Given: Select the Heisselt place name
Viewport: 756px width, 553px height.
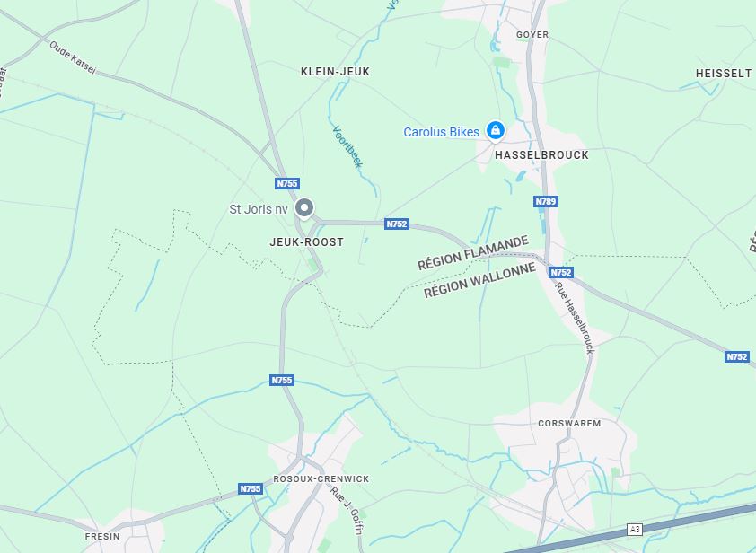Looking at the screenshot, I should (x=724, y=74).
